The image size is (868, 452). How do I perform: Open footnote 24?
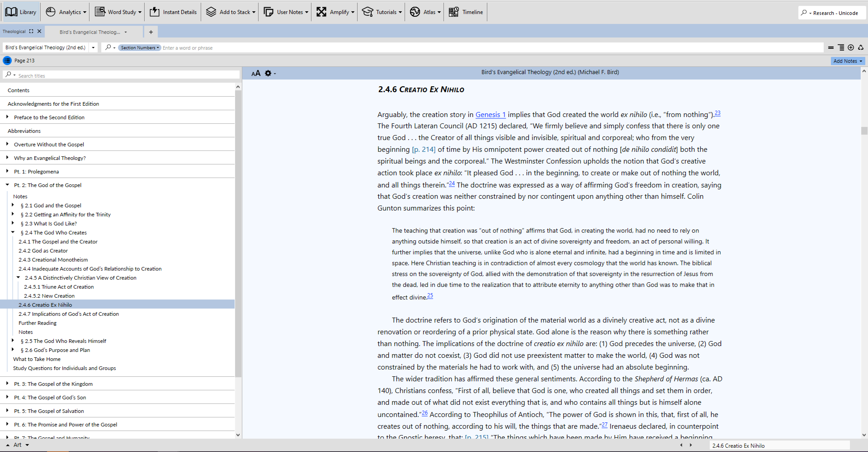tap(452, 183)
